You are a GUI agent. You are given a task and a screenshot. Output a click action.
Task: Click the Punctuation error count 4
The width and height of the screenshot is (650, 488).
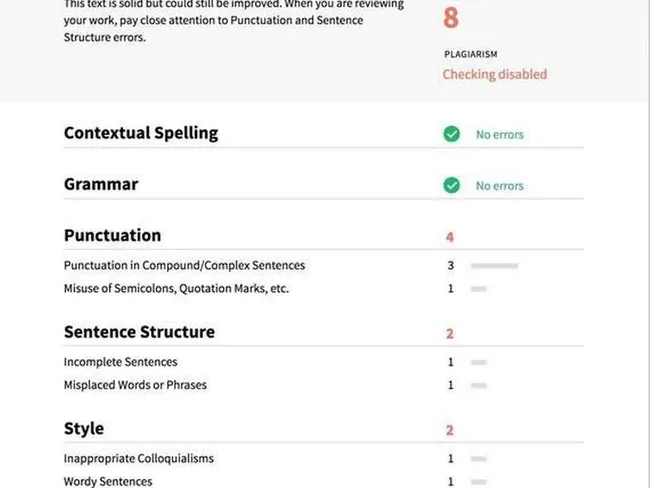(x=450, y=237)
